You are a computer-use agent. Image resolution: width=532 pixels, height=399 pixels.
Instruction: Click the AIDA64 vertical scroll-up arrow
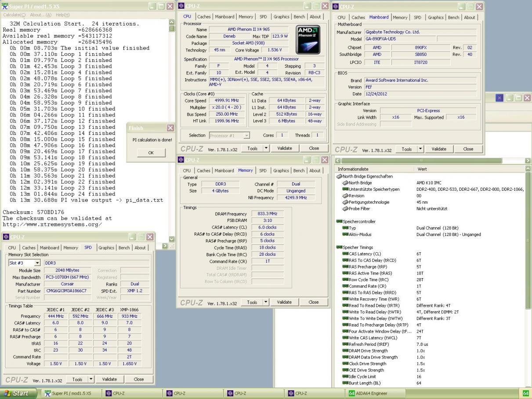pos(528,169)
